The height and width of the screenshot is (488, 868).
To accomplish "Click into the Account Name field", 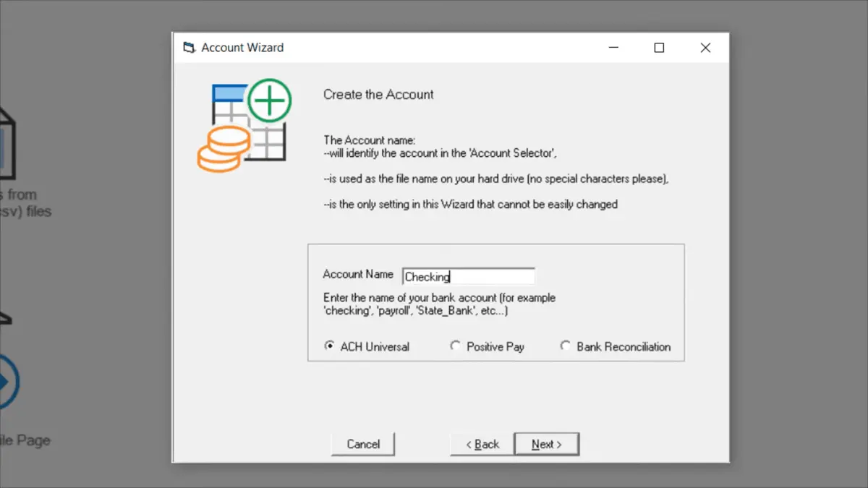I will click(x=469, y=276).
